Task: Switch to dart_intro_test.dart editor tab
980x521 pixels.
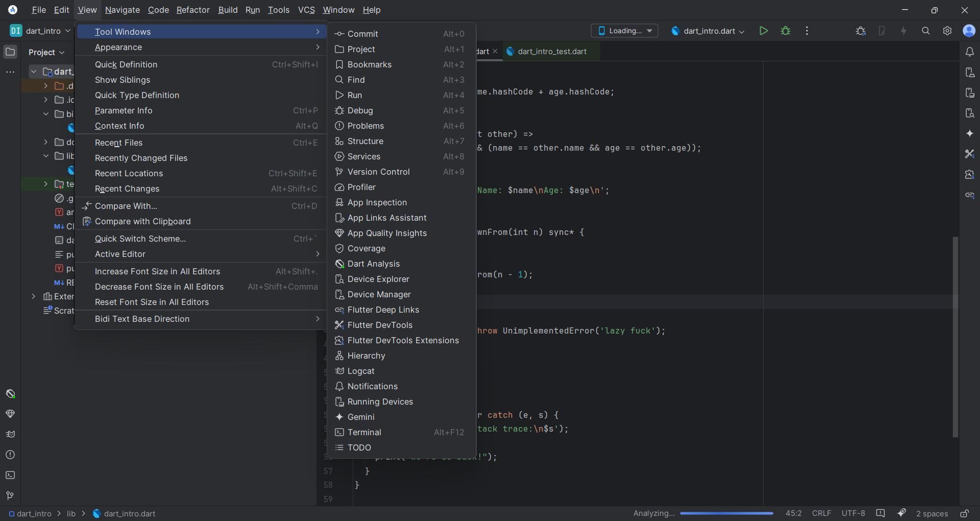Action: coord(551,52)
